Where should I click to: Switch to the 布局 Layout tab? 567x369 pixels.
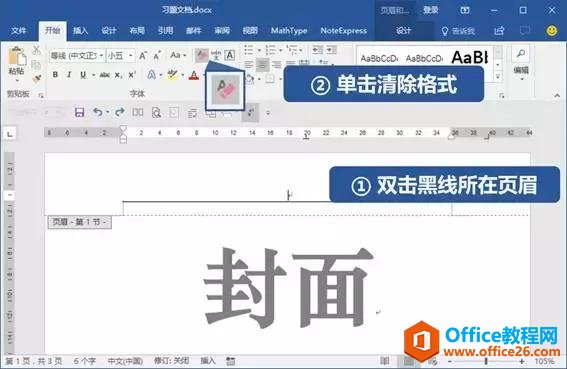137,31
